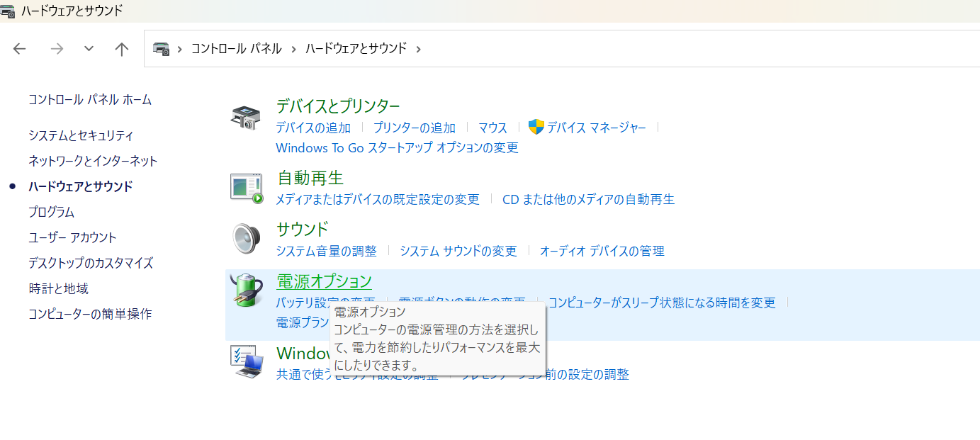
Task: Open コントロール パネル ホーム link
Action: point(90,100)
